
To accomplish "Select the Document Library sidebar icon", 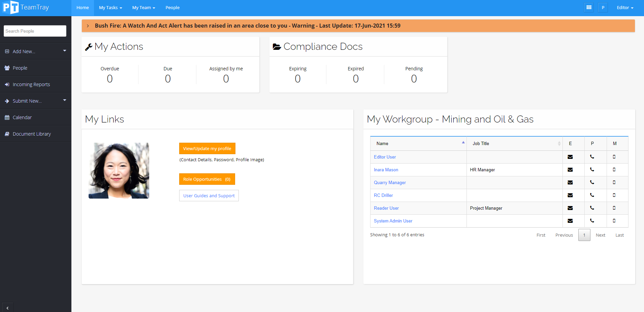I will (7, 134).
